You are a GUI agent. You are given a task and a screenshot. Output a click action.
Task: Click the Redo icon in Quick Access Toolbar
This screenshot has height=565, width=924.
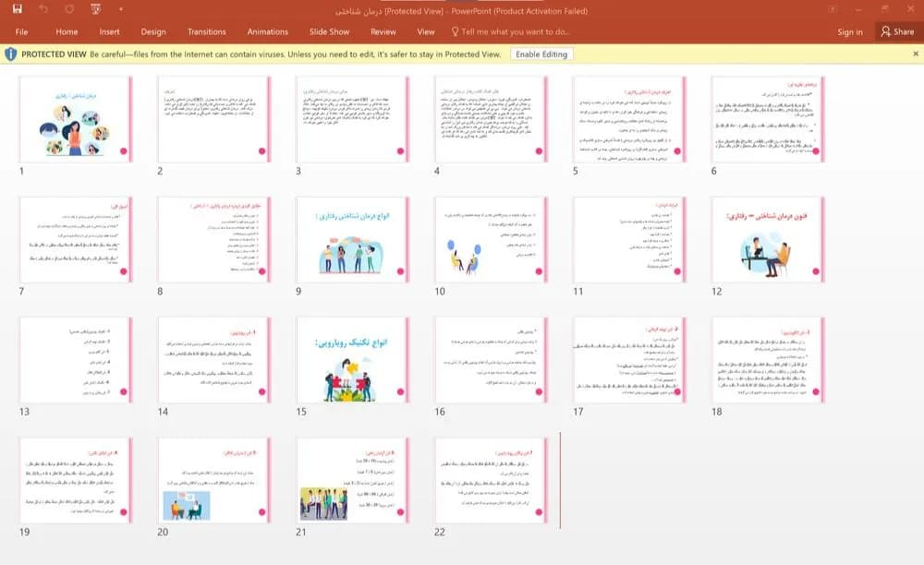click(x=69, y=9)
